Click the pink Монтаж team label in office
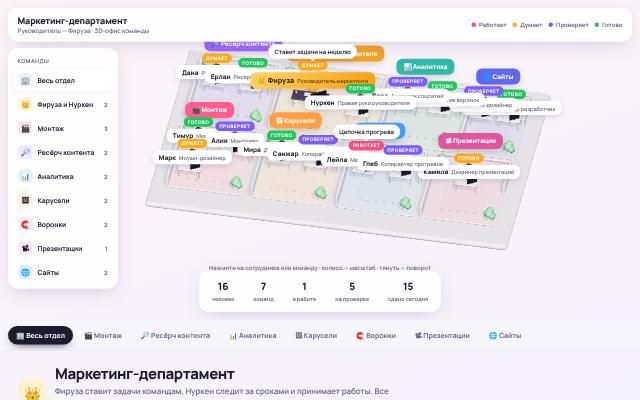 click(x=210, y=110)
